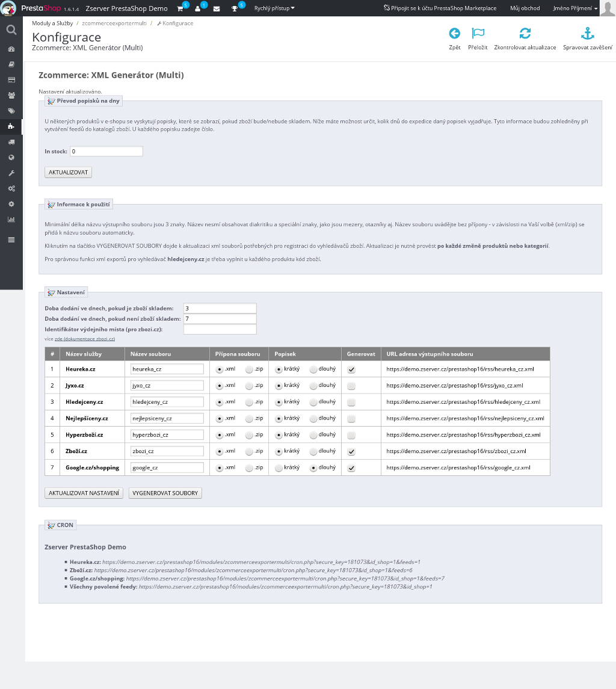Open Price Rules via tag sidebar icon
This screenshot has height=689, width=616.
coord(11,111)
